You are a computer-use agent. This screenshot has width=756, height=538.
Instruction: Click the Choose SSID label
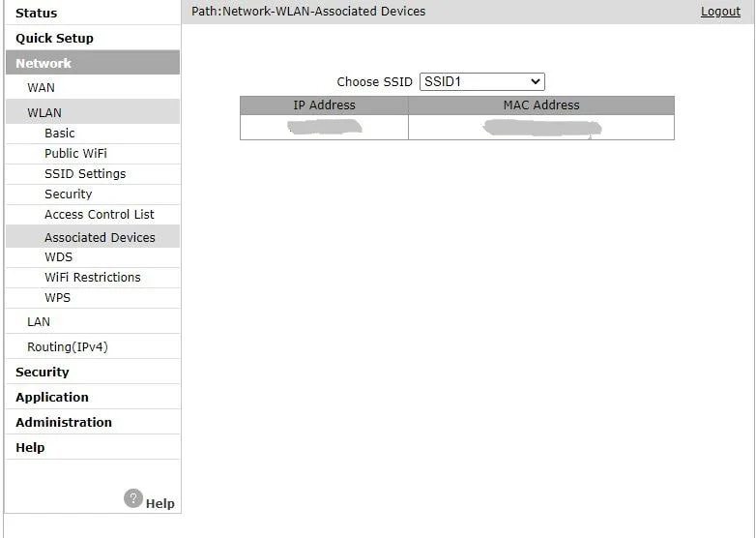coord(375,82)
